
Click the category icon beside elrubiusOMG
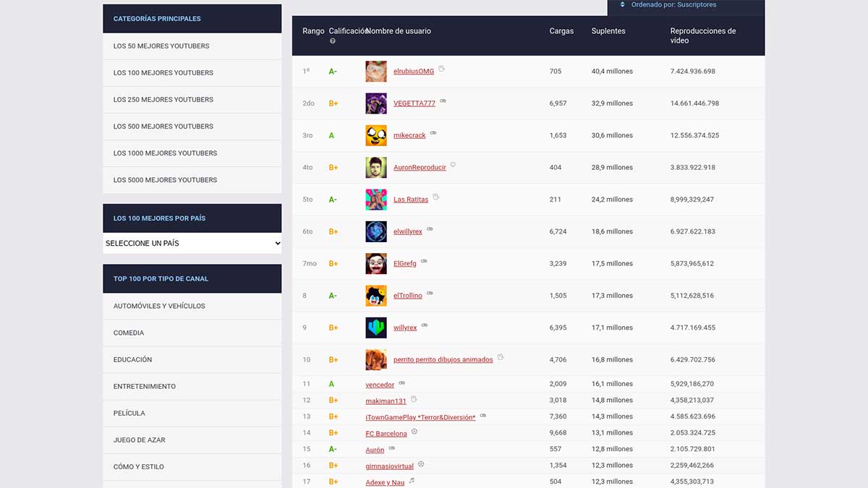point(441,69)
